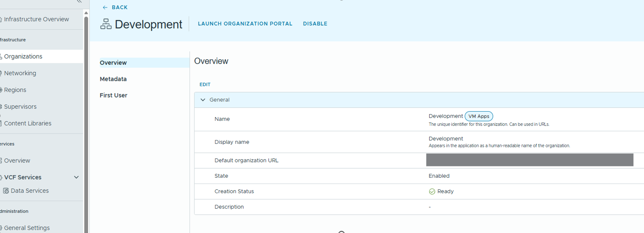Click the back arrow icon
This screenshot has width=644, height=233.
105,7
